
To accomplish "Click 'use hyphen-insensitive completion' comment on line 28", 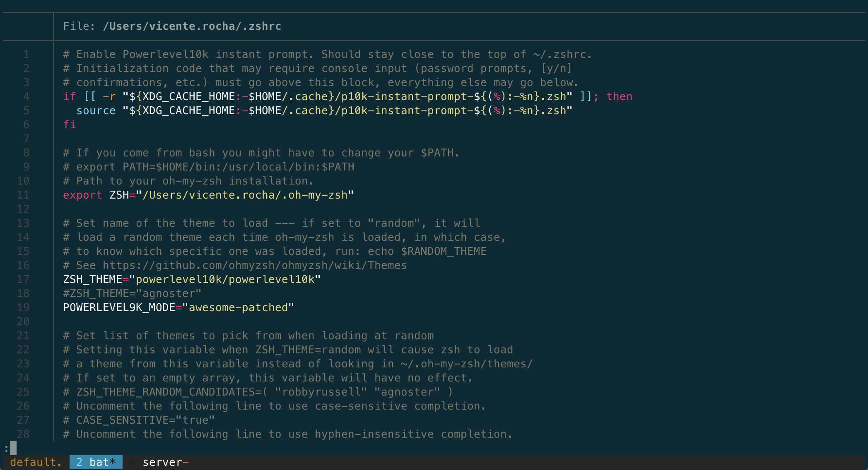I will pyautogui.click(x=288, y=434).
